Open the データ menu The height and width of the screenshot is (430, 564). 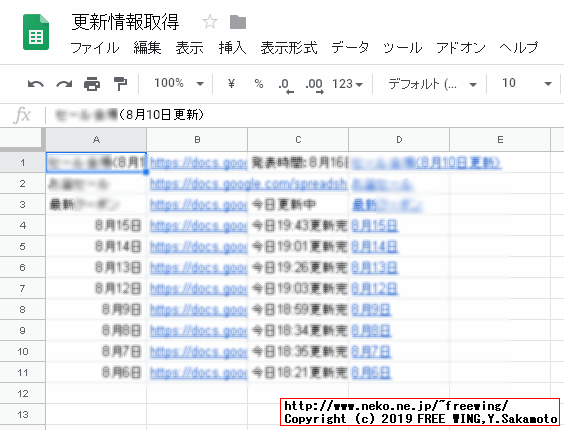[x=350, y=47]
